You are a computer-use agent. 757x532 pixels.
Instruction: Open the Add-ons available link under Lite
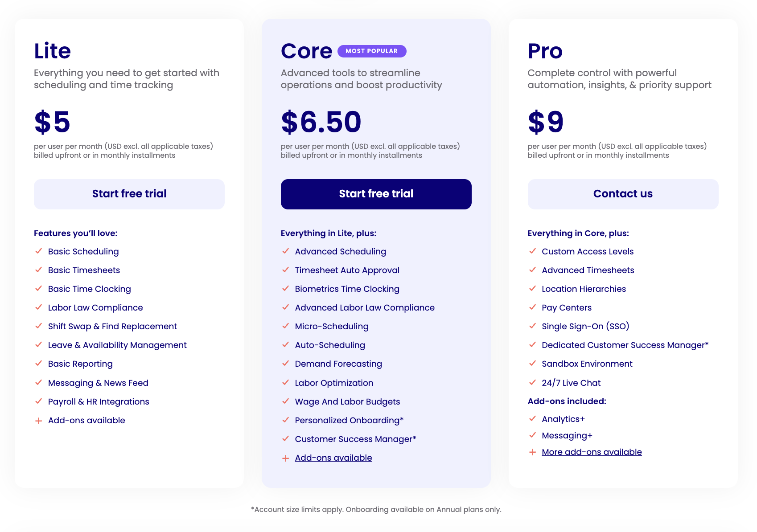86,420
